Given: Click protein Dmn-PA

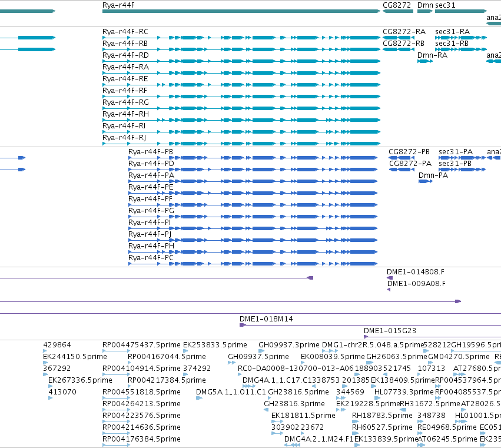Looking at the screenshot, I should pos(433,176).
